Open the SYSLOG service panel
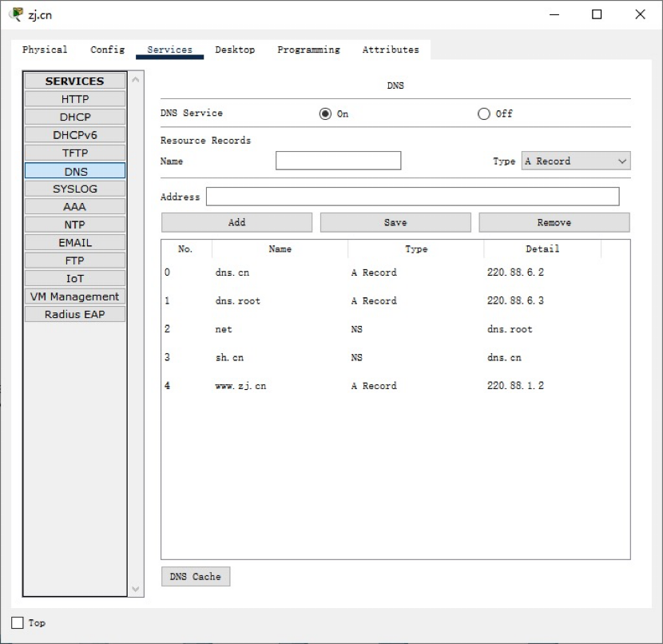 tap(75, 189)
